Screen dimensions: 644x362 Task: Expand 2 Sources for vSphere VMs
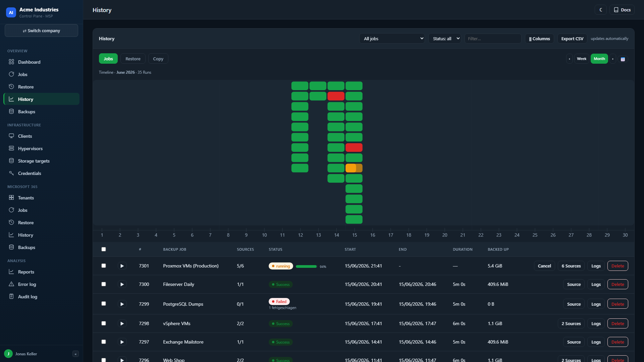click(x=571, y=323)
